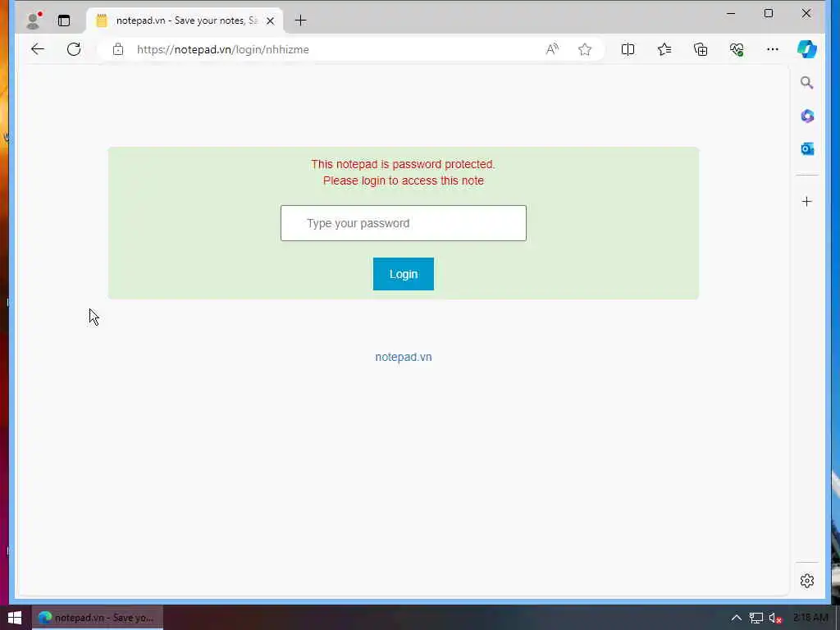Close the Edge window
The image size is (840, 630).
tap(806, 13)
